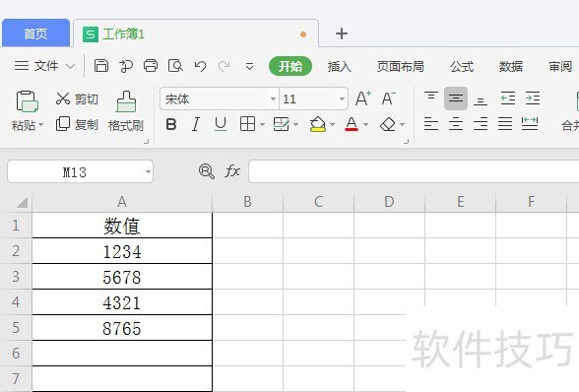Viewport: 579px width, 392px height.
Task: Apply justify alignment
Action: point(505,124)
